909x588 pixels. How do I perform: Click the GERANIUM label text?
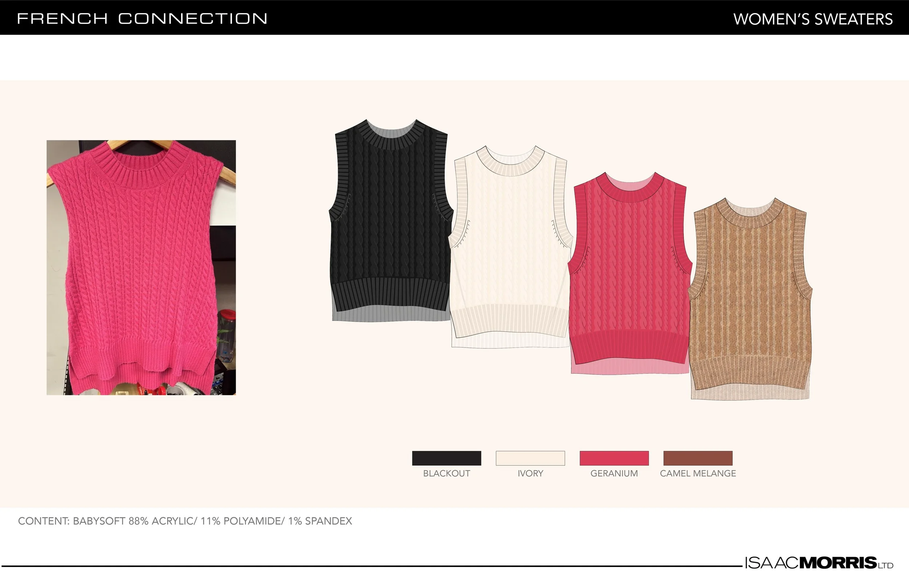614,474
